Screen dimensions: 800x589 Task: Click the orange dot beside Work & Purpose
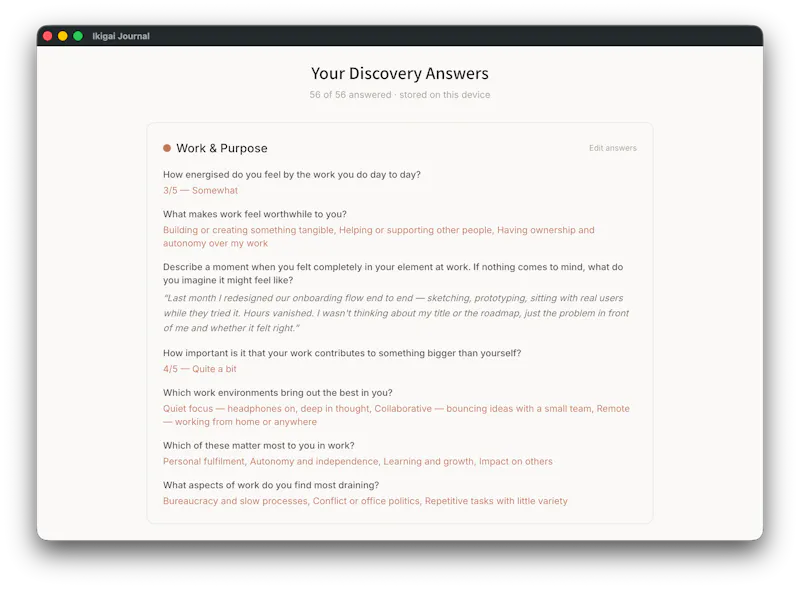coord(167,148)
